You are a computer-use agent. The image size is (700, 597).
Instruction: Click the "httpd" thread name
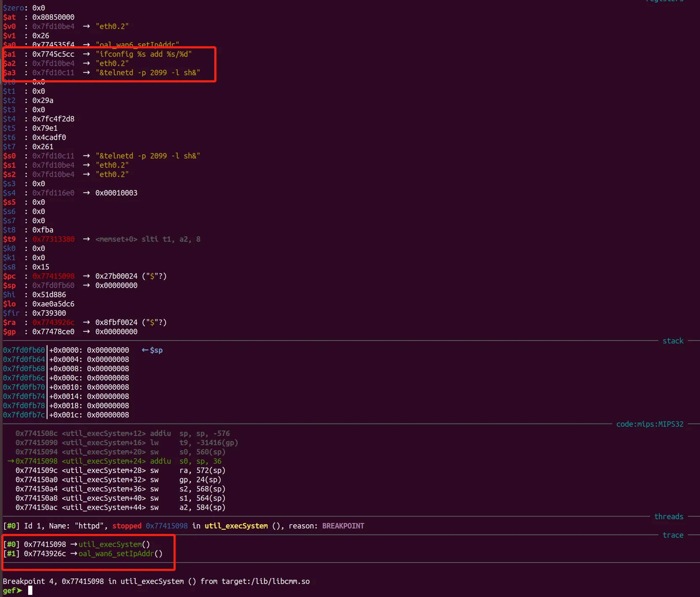coord(89,526)
